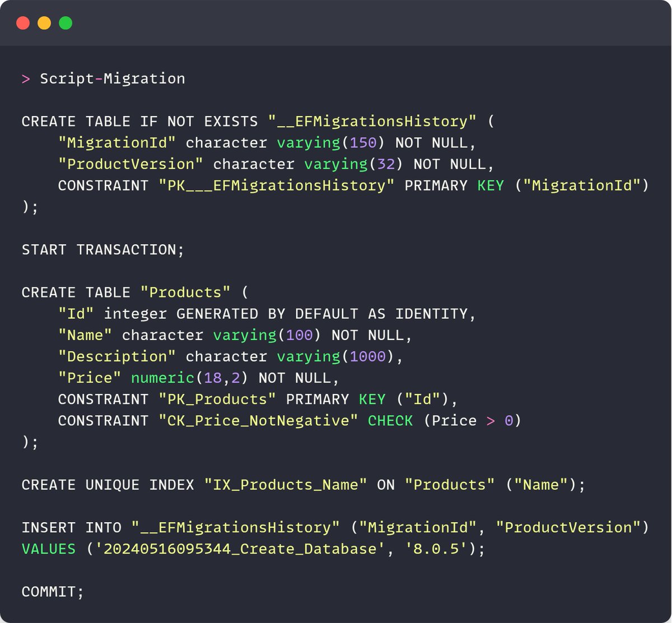672x623 pixels.
Task: Click "CK_Price_NotNegative" constraint name
Action: 258,420
